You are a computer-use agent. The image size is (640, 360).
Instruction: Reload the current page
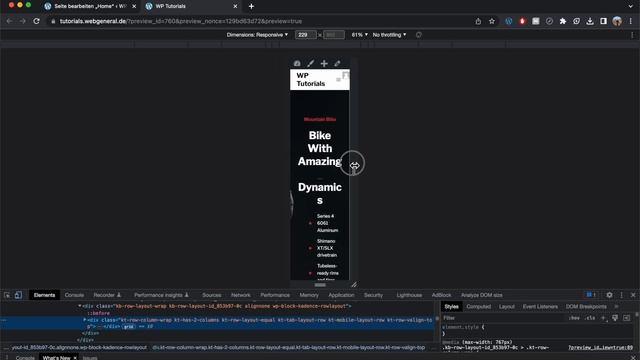click(36, 21)
